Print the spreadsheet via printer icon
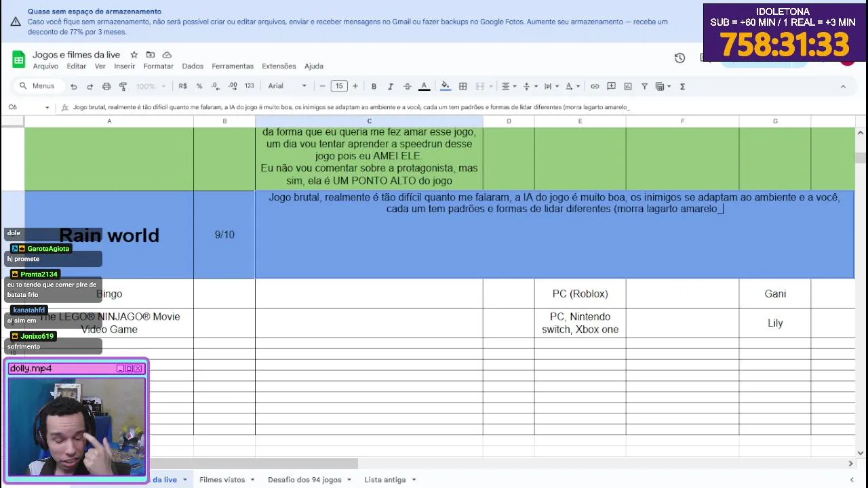 pyautogui.click(x=106, y=86)
